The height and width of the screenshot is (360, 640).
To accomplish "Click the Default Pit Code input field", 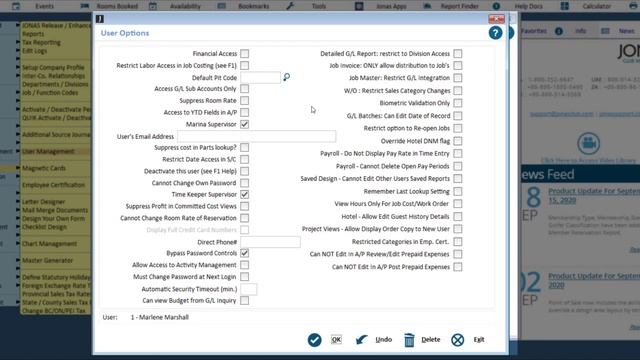I will [x=260, y=77].
